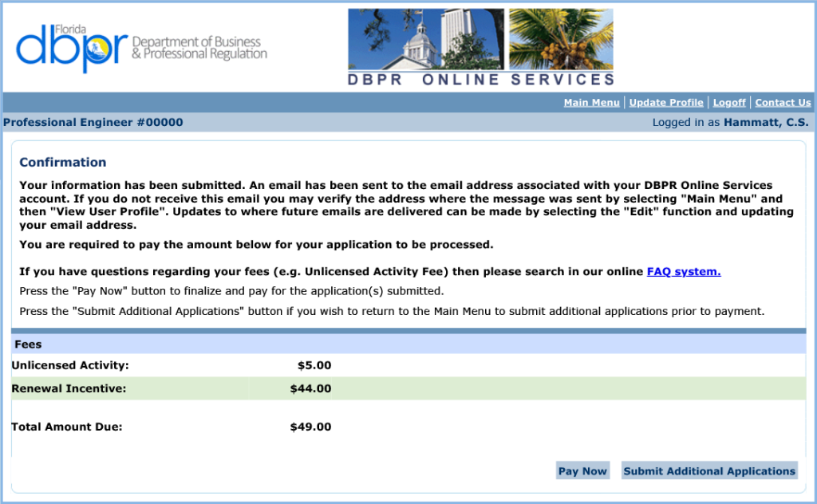Click the DBPR Online Services banner text
817x504 pixels.
pos(479,78)
